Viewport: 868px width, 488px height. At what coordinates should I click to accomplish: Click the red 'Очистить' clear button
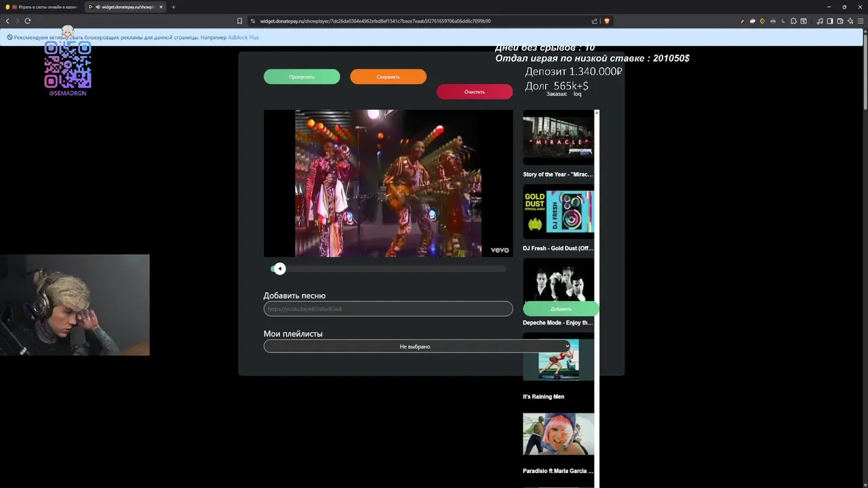(475, 91)
